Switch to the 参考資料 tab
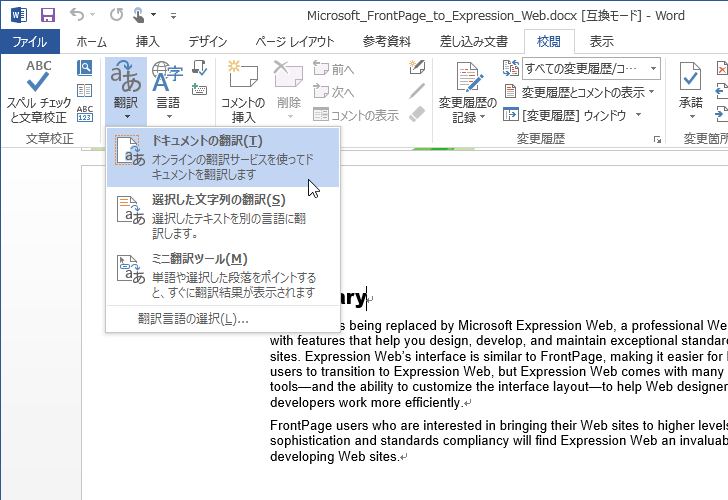 coord(387,42)
